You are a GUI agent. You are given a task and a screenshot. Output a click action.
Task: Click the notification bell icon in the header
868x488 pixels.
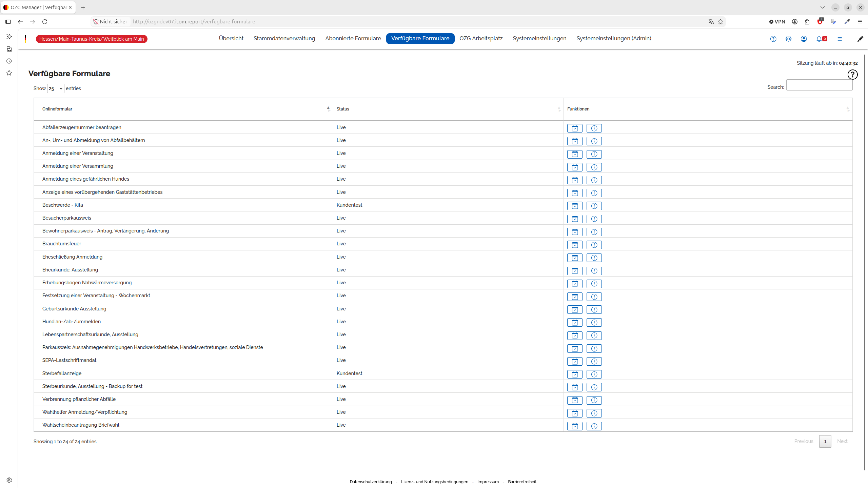click(x=819, y=39)
